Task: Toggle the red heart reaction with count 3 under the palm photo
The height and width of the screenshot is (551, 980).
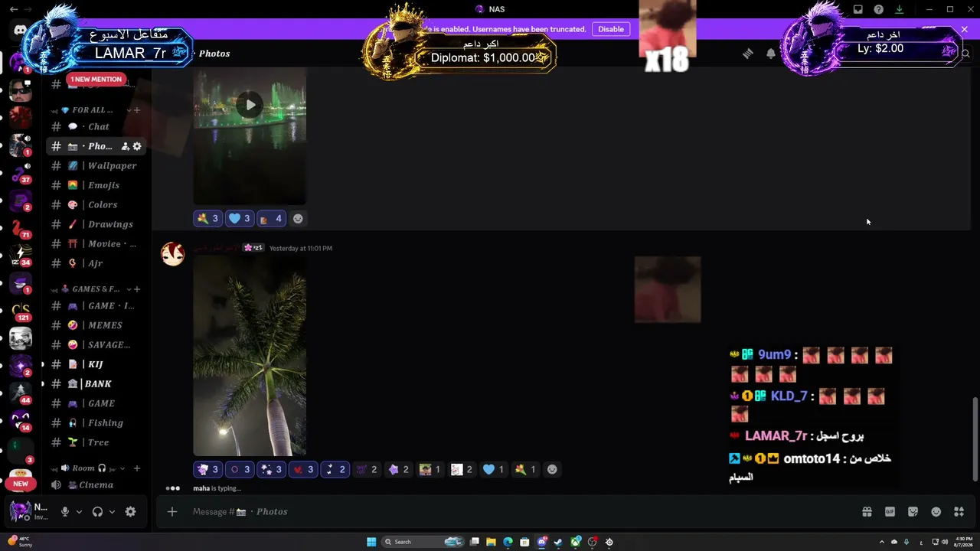Action: pyautogui.click(x=303, y=470)
